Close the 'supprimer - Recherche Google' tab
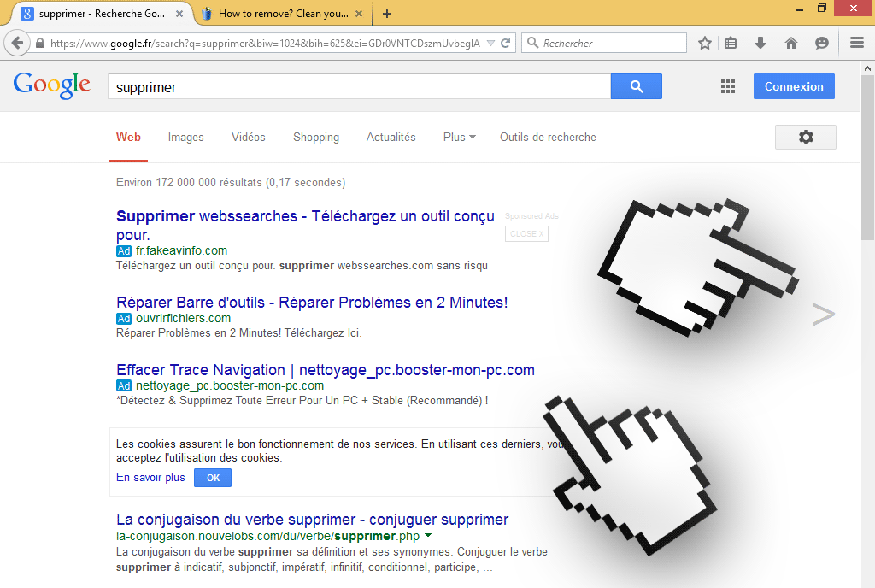 pyautogui.click(x=179, y=14)
